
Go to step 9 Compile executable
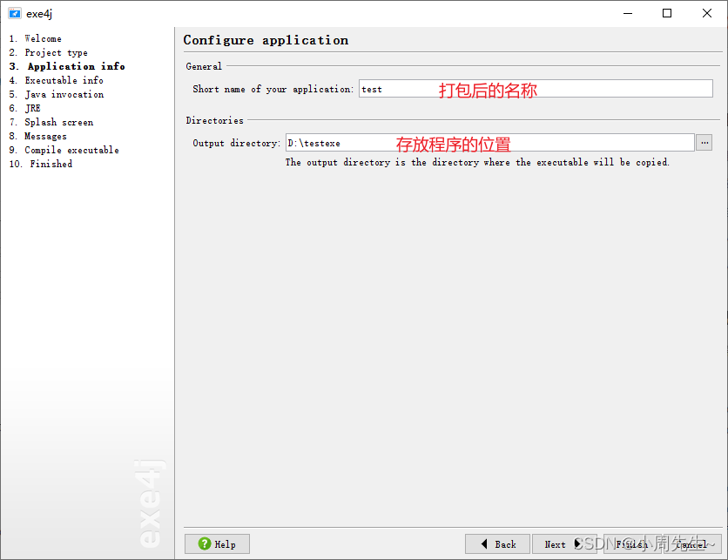pos(64,150)
